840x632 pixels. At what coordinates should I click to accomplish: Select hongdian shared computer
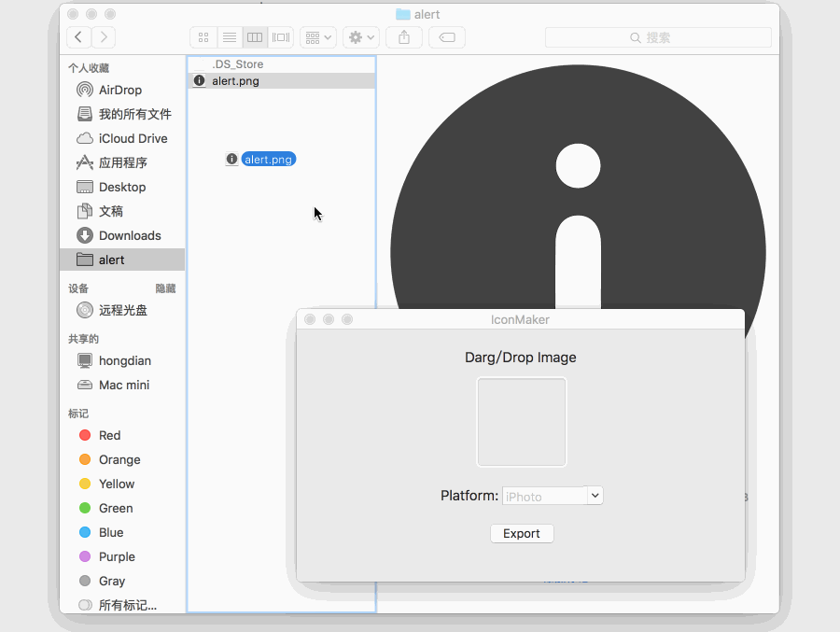[122, 360]
